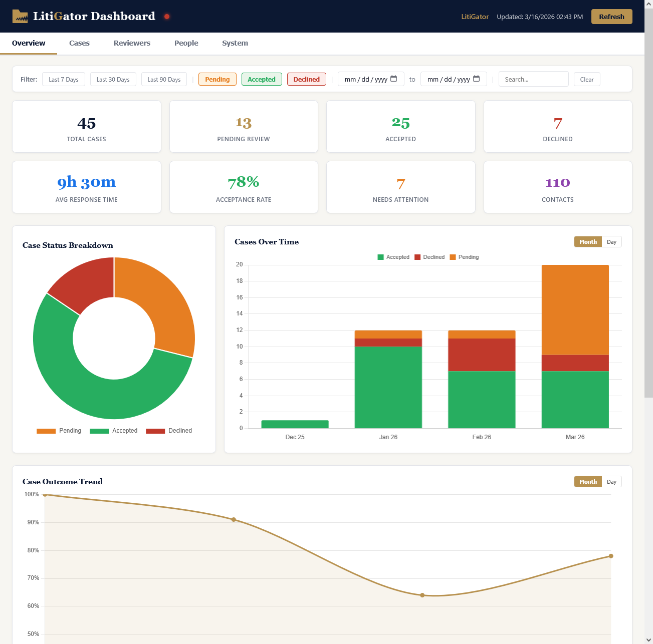Screen dimensions: 653x644
Task: Click the green Accepted legend marker above the bar chart
Action: (x=380, y=257)
